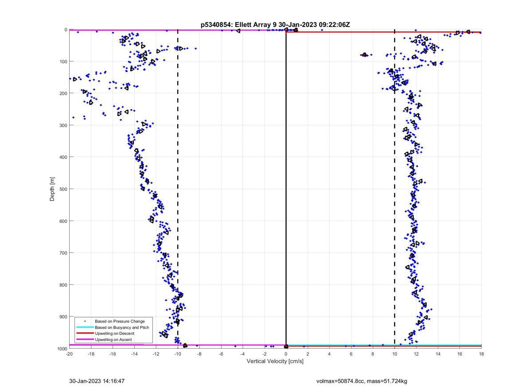Click x-axis tick label '18'
This screenshot has width=532, height=392.
481,354
